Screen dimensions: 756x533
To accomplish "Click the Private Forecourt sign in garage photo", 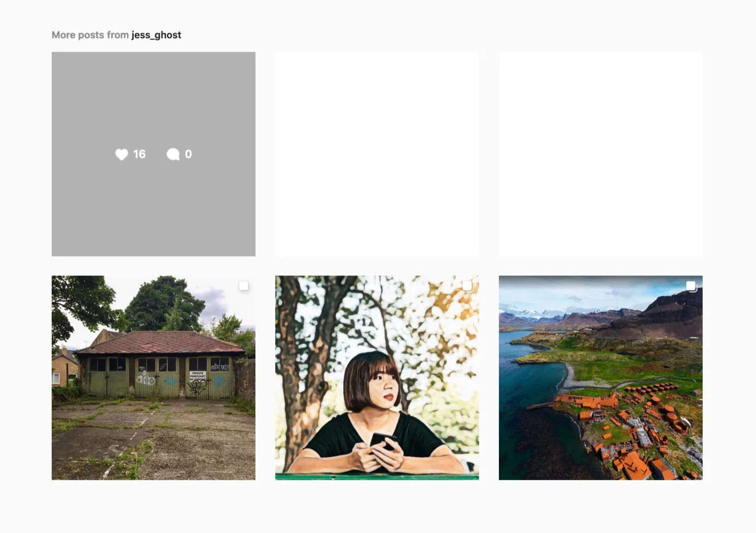I will point(197,376).
